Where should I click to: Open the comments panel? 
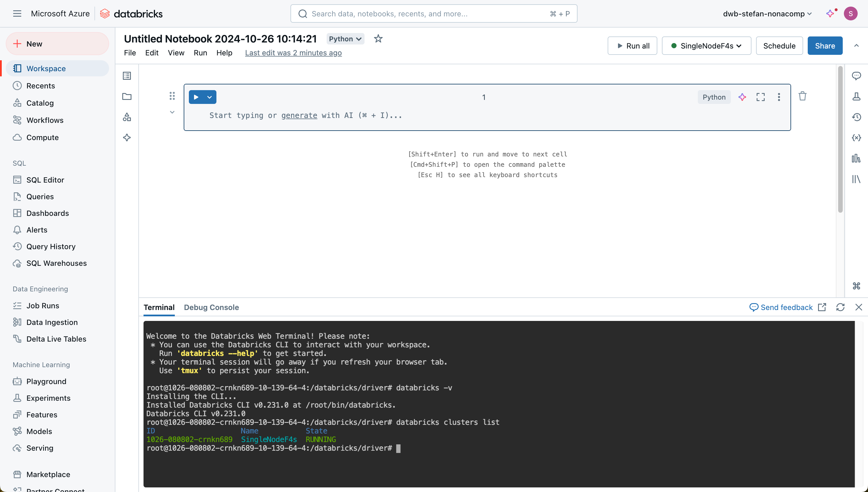pyautogui.click(x=857, y=76)
